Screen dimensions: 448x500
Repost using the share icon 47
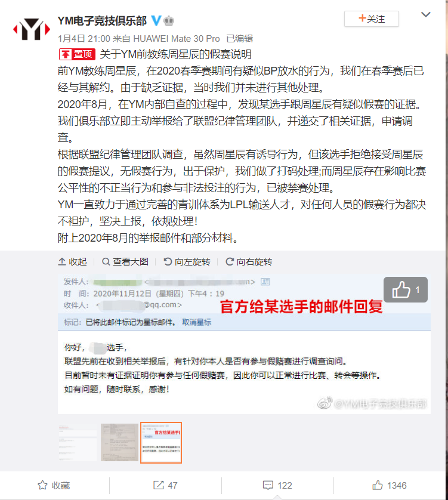165,485
